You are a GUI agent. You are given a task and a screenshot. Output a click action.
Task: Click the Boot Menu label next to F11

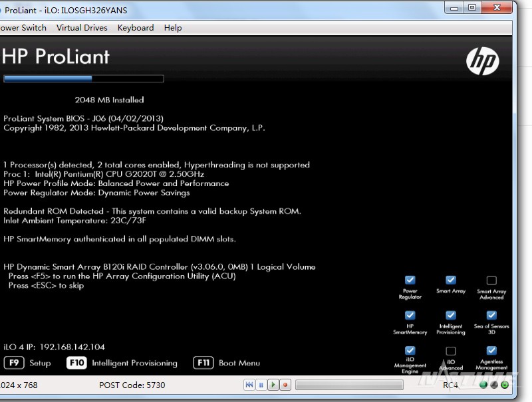(239, 363)
